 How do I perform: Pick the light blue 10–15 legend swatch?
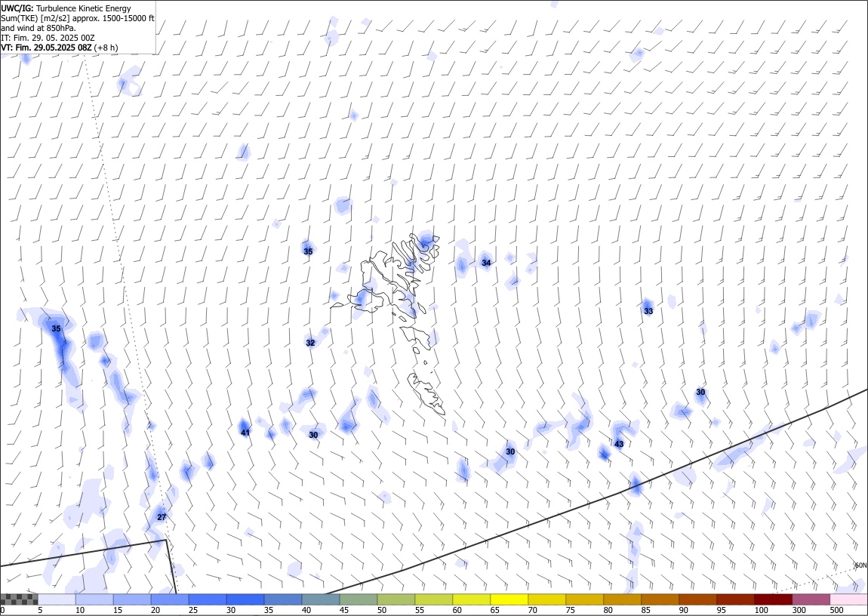94,599
